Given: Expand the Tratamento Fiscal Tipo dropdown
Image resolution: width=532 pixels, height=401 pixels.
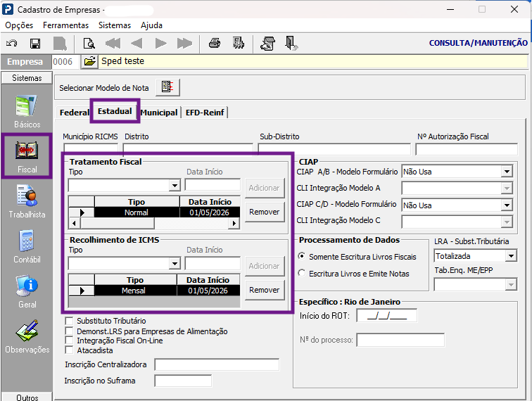Looking at the screenshot, I should pyautogui.click(x=175, y=185).
